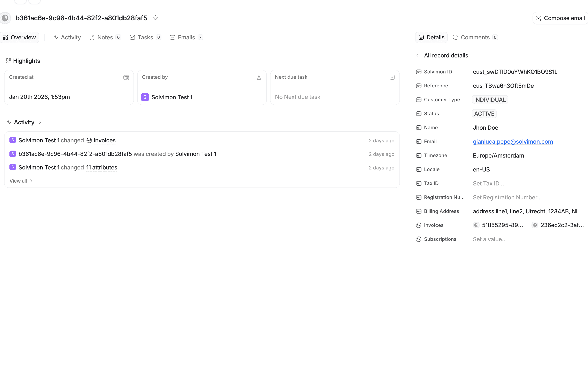Viewport: 588px width, 367px height.
Task: Click person icon on Created by card
Action: point(259,77)
